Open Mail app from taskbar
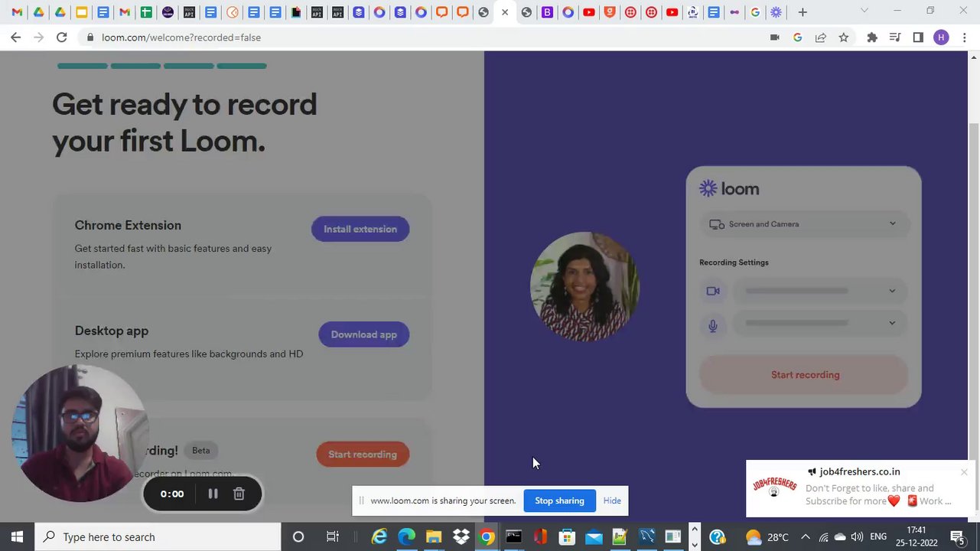 click(594, 537)
